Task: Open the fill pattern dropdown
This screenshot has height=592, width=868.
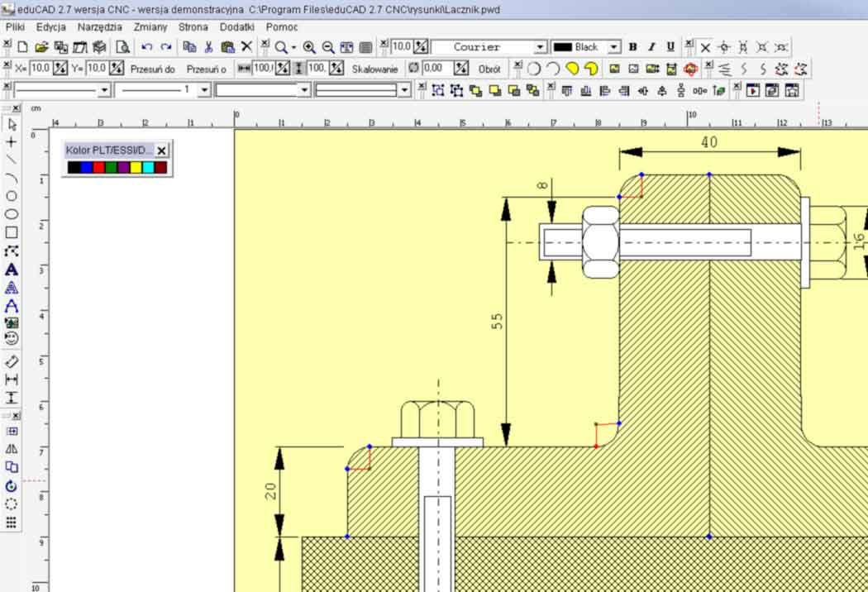Action: (x=304, y=90)
